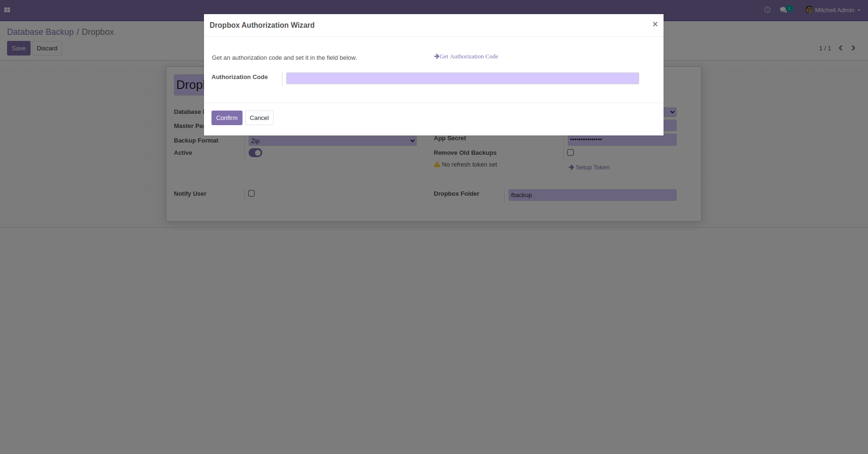Screen dimensions: 868x454
Task: Click the 1 / 1 pager counter
Action: point(825,48)
